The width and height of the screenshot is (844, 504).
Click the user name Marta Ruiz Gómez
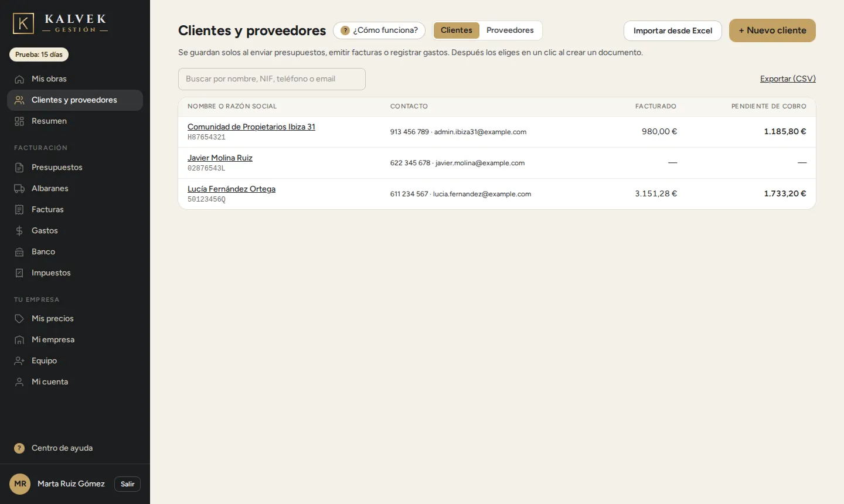coord(71,484)
